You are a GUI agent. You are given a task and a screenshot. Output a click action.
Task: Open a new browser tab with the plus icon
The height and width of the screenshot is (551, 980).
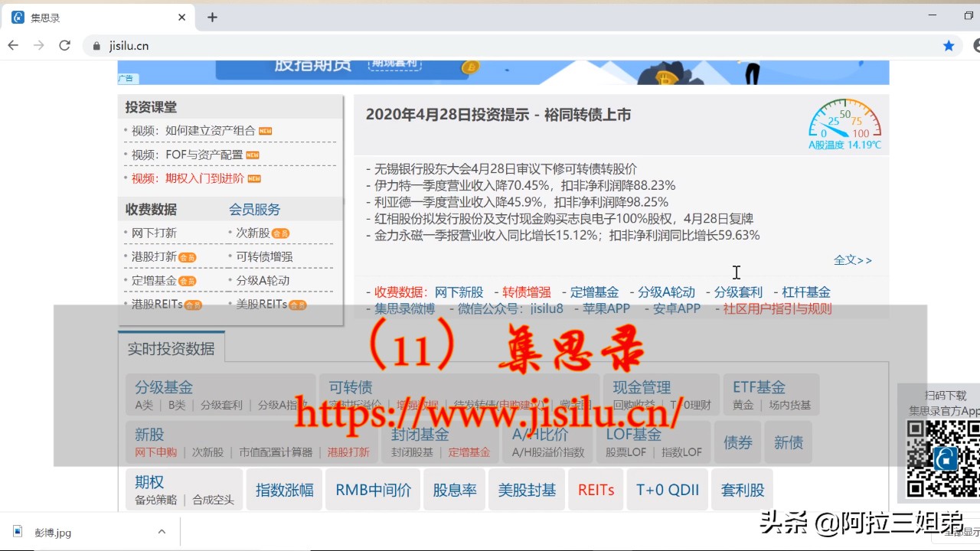pos(212,16)
